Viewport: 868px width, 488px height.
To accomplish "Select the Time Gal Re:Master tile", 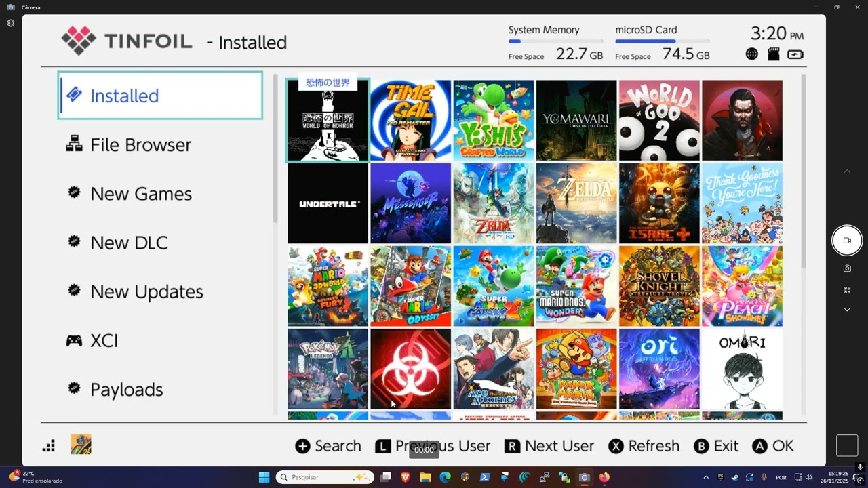I will [x=410, y=120].
